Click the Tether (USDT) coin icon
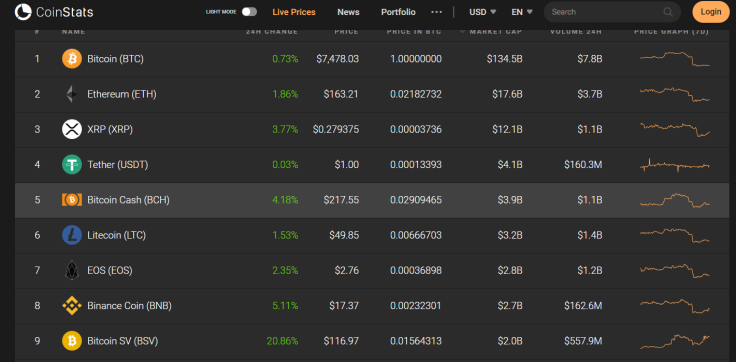Screen dimensions: 736x362 72,164
